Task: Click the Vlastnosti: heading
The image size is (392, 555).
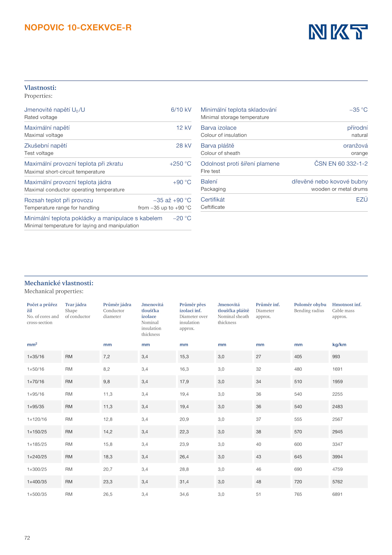Action: pos(40,88)
